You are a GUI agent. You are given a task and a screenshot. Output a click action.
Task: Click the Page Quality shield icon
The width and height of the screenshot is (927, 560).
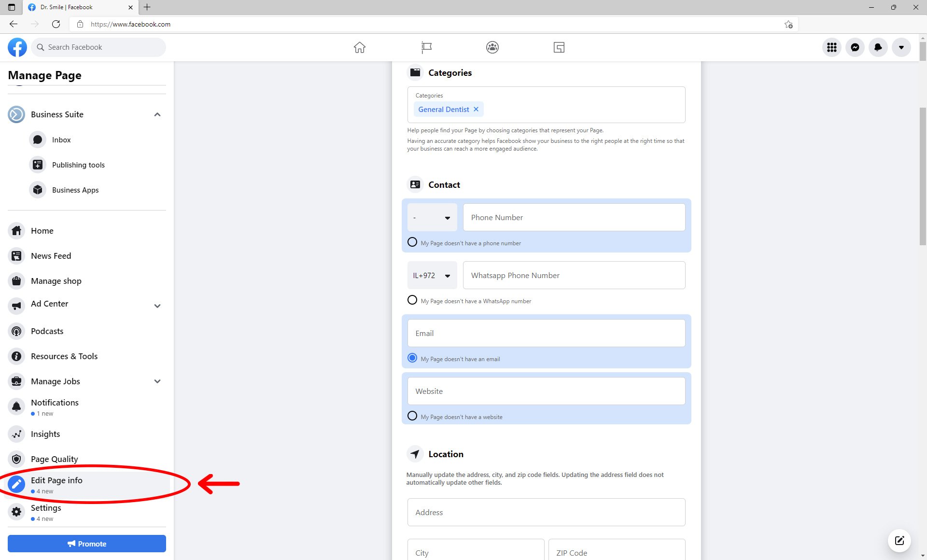click(16, 459)
